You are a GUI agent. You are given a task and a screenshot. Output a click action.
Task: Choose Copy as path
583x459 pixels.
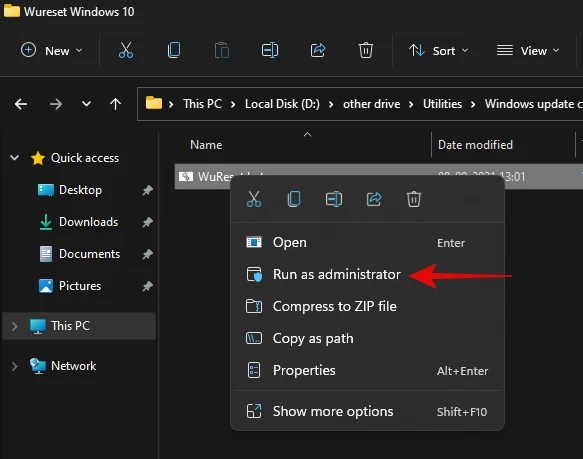[x=367, y=338]
